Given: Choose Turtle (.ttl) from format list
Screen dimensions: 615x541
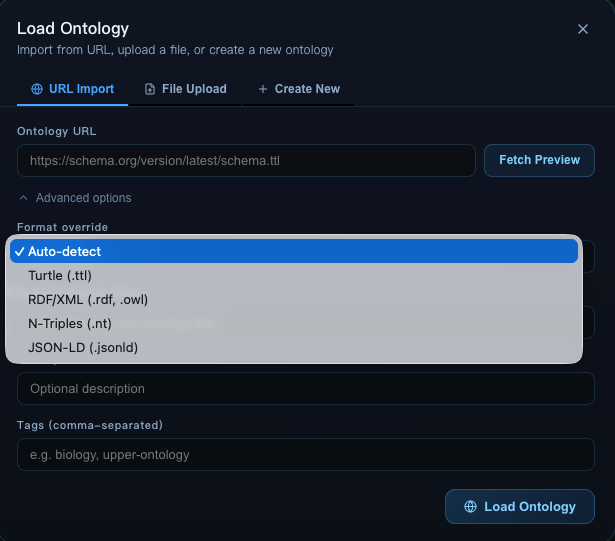Looking at the screenshot, I should (294, 275).
